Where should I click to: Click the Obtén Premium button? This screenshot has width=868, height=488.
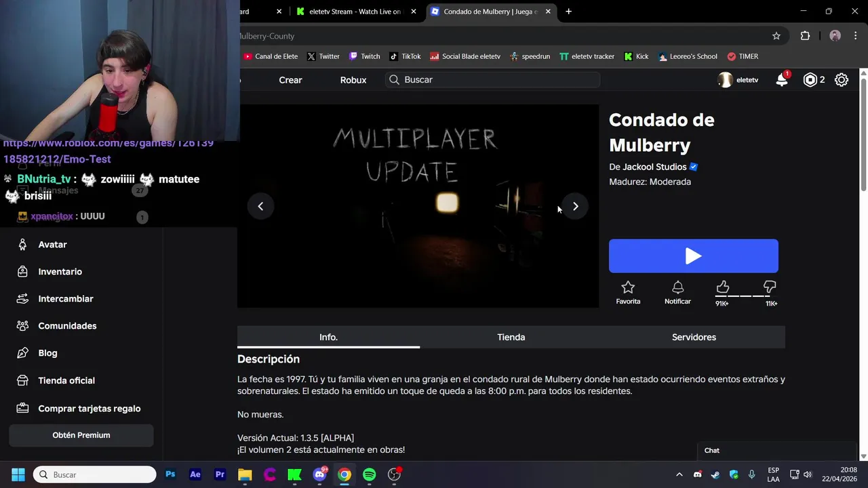coord(81,435)
